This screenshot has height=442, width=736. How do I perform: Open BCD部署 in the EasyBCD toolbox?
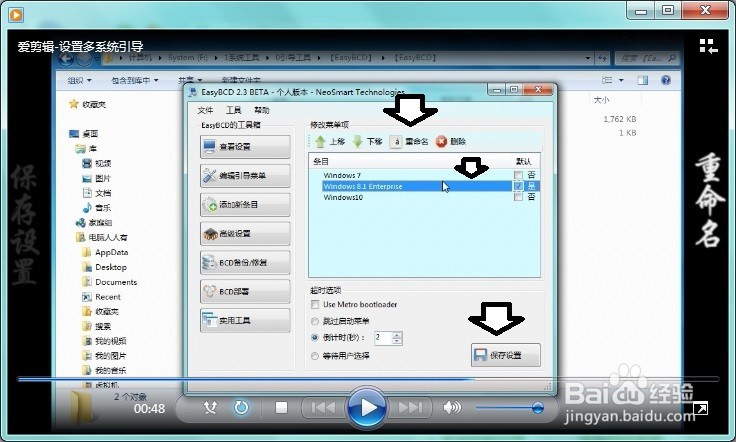pyautogui.click(x=245, y=292)
